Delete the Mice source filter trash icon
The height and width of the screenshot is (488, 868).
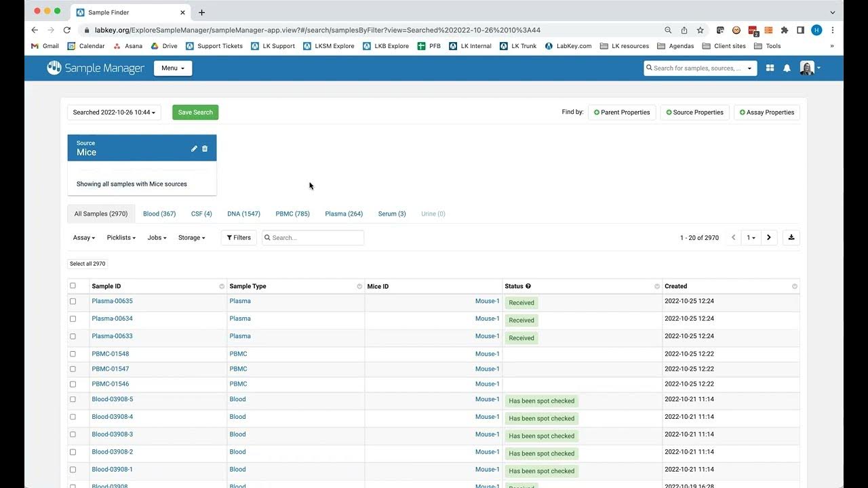205,148
